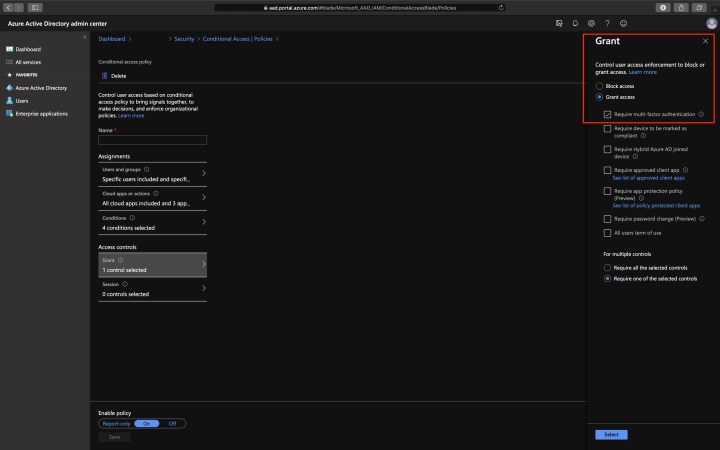Select the Block access radio button
This screenshot has height=450, width=720.
[x=600, y=87]
